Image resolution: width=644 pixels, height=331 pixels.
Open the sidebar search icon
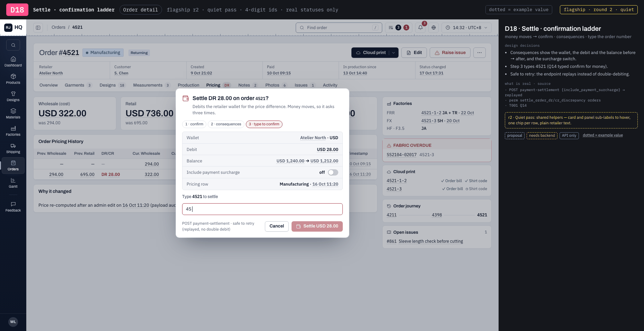tap(13, 45)
